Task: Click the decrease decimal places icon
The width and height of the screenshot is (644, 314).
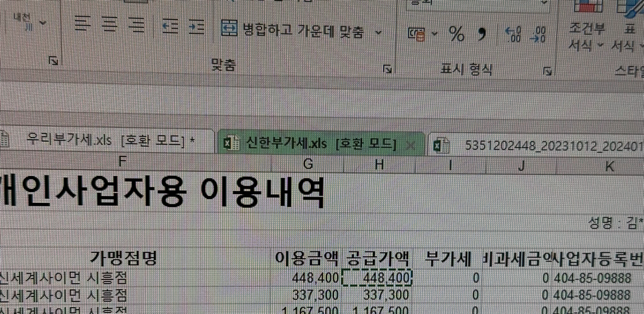Action: click(x=538, y=34)
